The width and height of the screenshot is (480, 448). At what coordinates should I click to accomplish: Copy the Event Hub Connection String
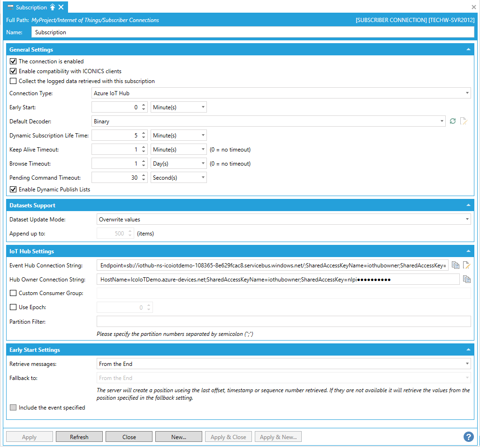(x=456, y=265)
